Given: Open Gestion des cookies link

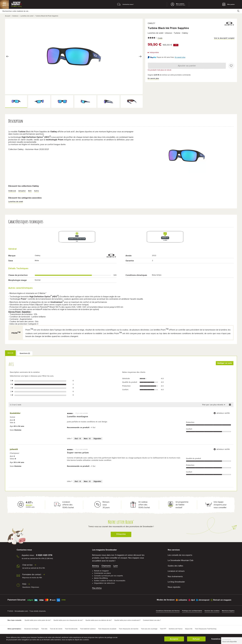Looking at the screenshot, I should point(212,611).
